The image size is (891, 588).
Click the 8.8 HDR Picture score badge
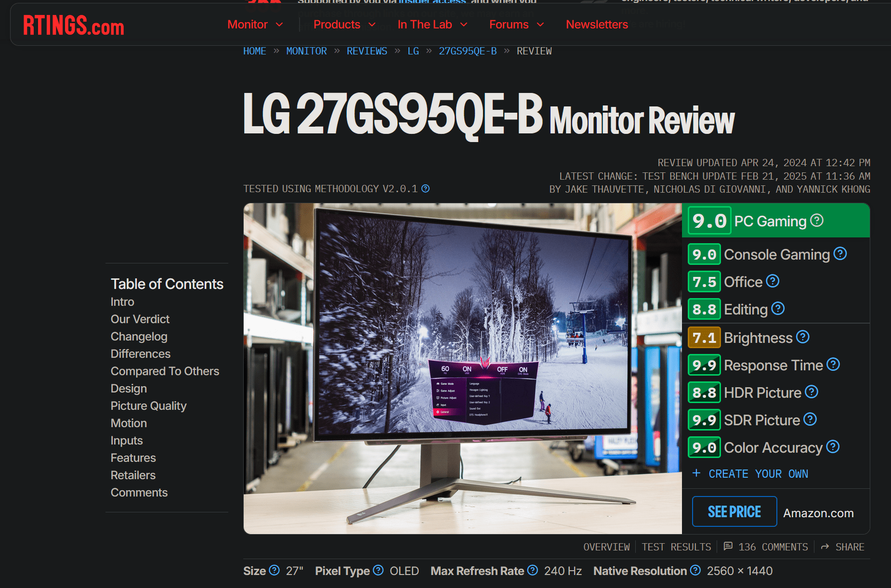[x=704, y=392]
